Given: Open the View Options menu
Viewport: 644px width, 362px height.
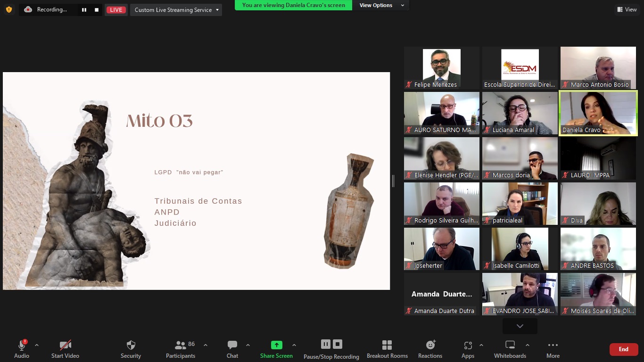Looking at the screenshot, I should pyautogui.click(x=382, y=5).
